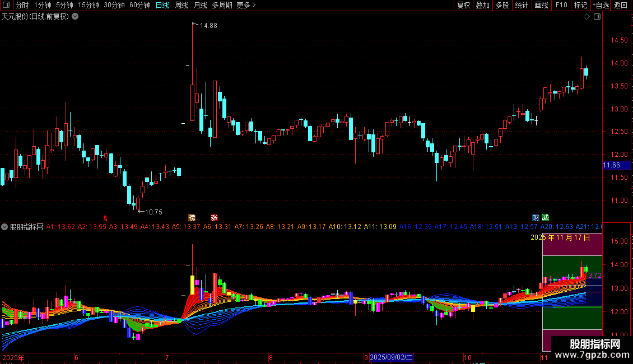Click the 14.88 high price label
Screen dimensions: 633x364
click(208, 26)
